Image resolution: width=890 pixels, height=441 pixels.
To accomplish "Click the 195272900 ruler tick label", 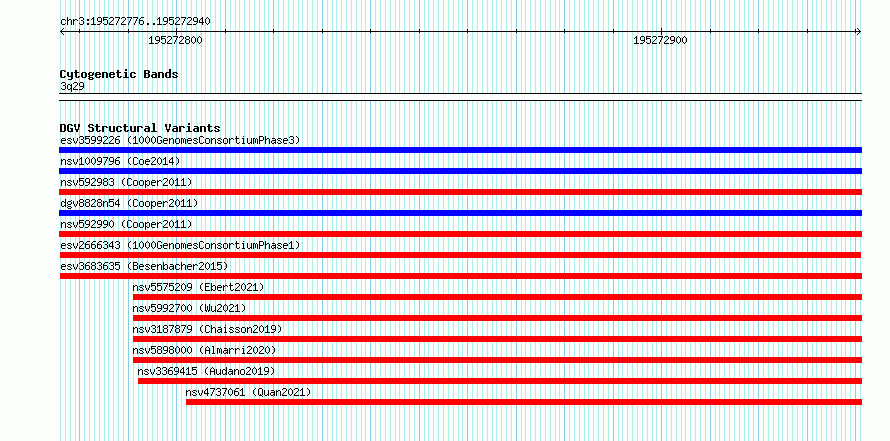I will click(660, 40).
